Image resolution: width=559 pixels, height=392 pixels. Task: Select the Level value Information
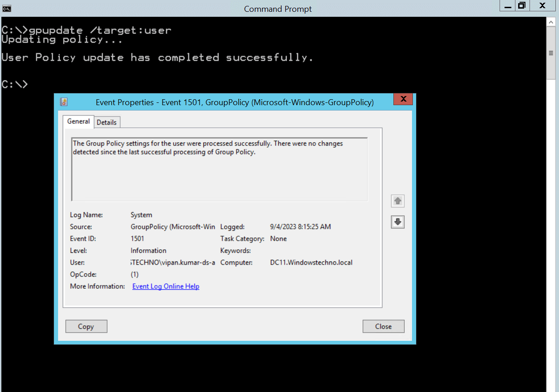pyautogui.click(x=148, y=251)
